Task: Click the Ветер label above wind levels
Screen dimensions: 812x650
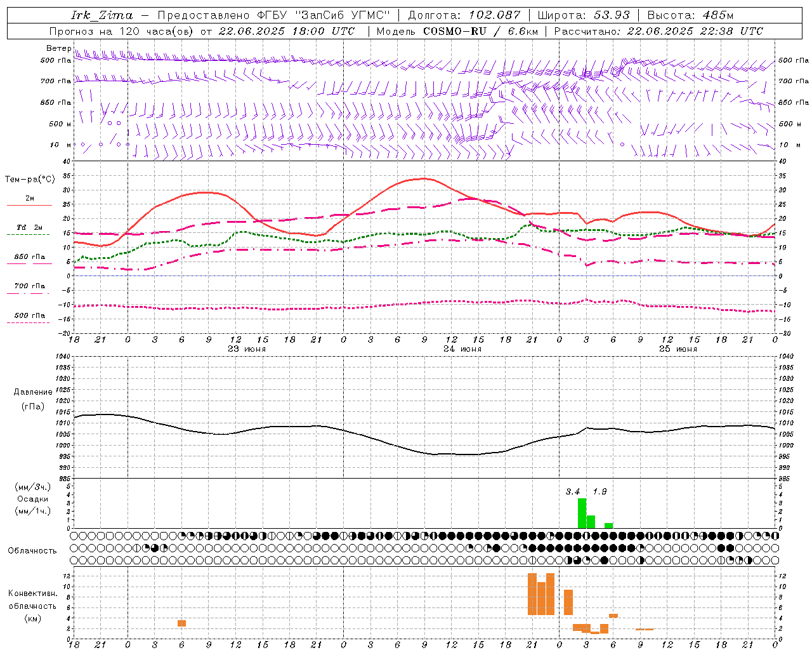Action: tap(58, 48)
